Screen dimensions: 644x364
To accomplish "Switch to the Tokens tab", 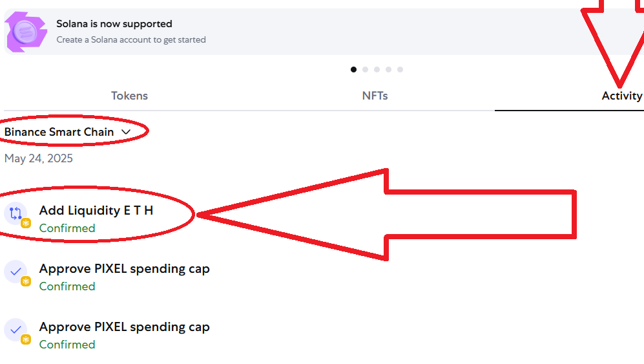I will click(129, 96).
